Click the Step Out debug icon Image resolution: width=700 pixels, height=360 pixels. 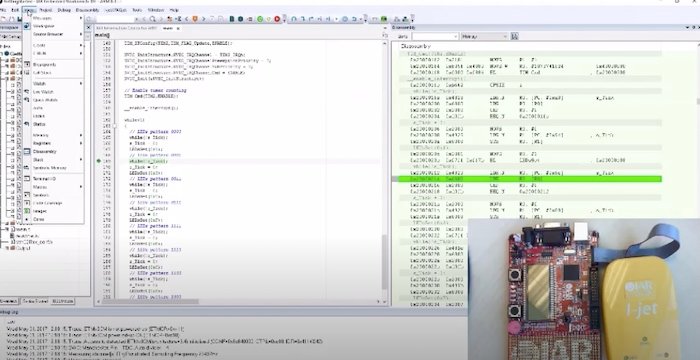click(x=311, y=19)
